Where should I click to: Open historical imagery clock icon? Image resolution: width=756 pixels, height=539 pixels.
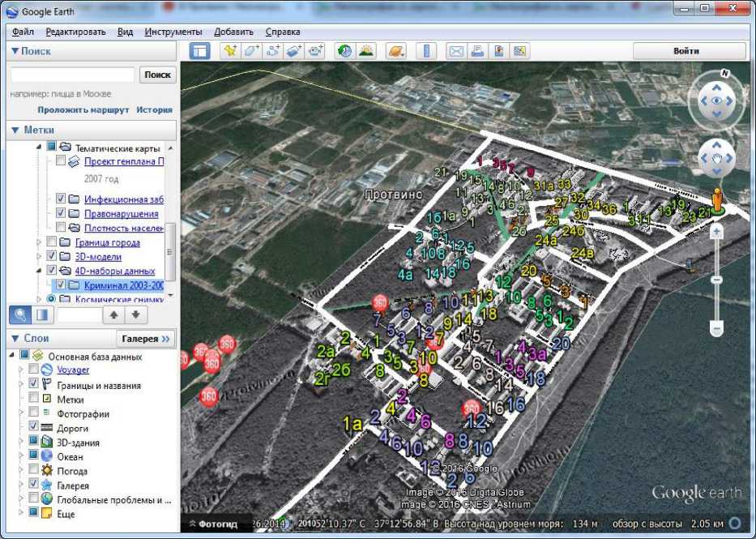[x=345, y=51]
